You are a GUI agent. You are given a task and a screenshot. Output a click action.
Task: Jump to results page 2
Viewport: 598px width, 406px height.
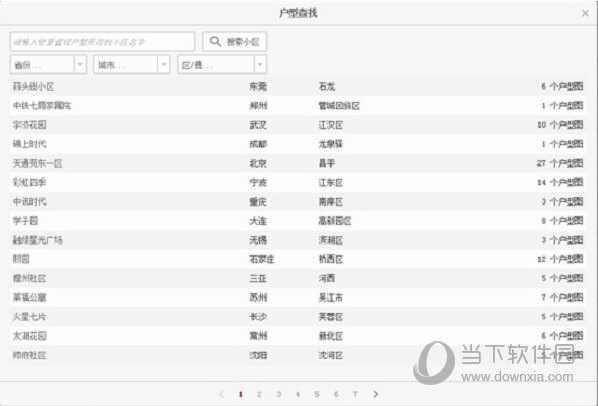[259, 394]
